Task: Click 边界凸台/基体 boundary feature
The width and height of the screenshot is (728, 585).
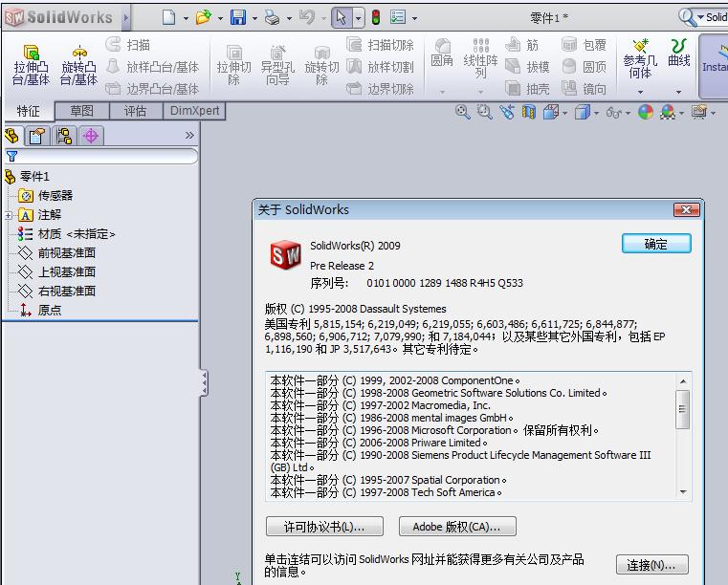Action: click(153, 88)
